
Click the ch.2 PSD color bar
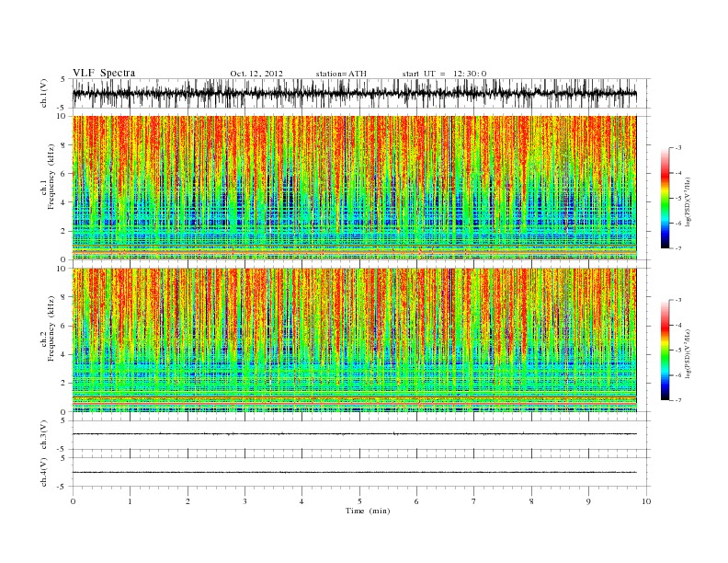click(665, 350)
